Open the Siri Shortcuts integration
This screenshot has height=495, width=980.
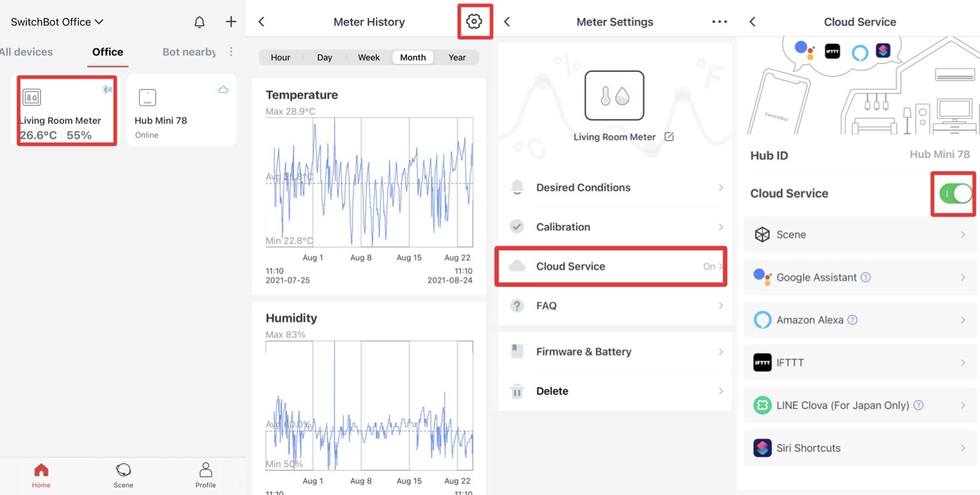pyautogui.click(x=860, y=448)
